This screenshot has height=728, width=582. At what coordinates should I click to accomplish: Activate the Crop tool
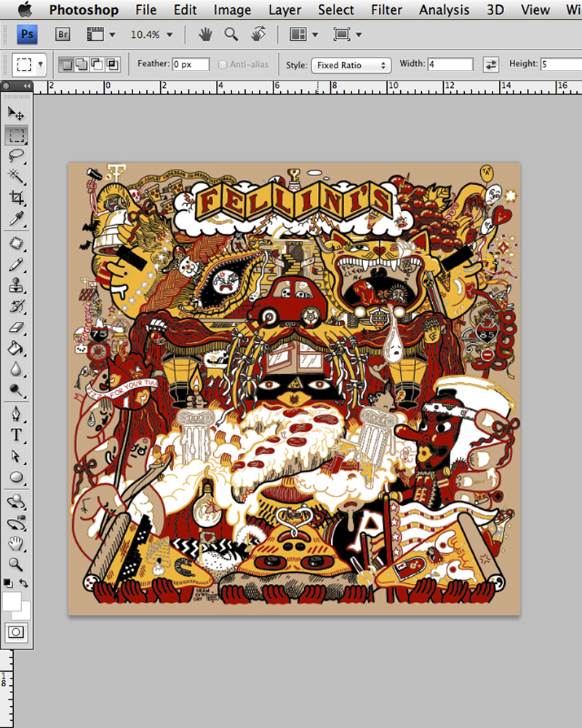coord(16,197)
